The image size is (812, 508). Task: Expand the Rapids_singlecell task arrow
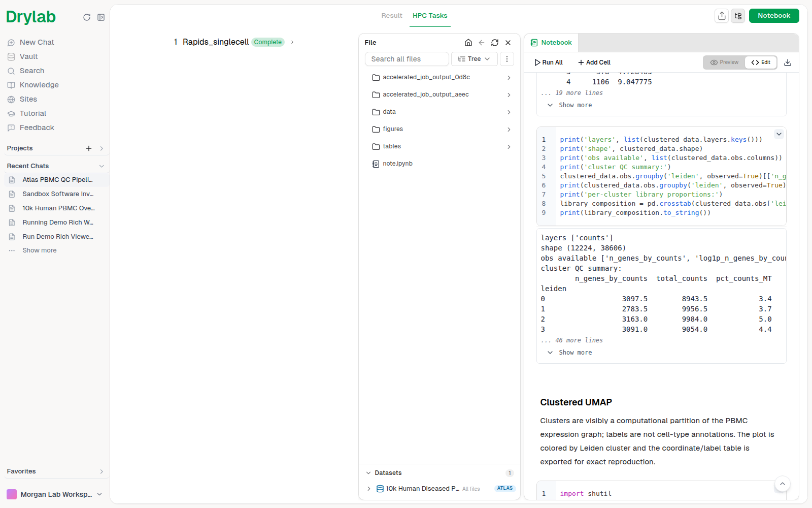pos(292,42)
